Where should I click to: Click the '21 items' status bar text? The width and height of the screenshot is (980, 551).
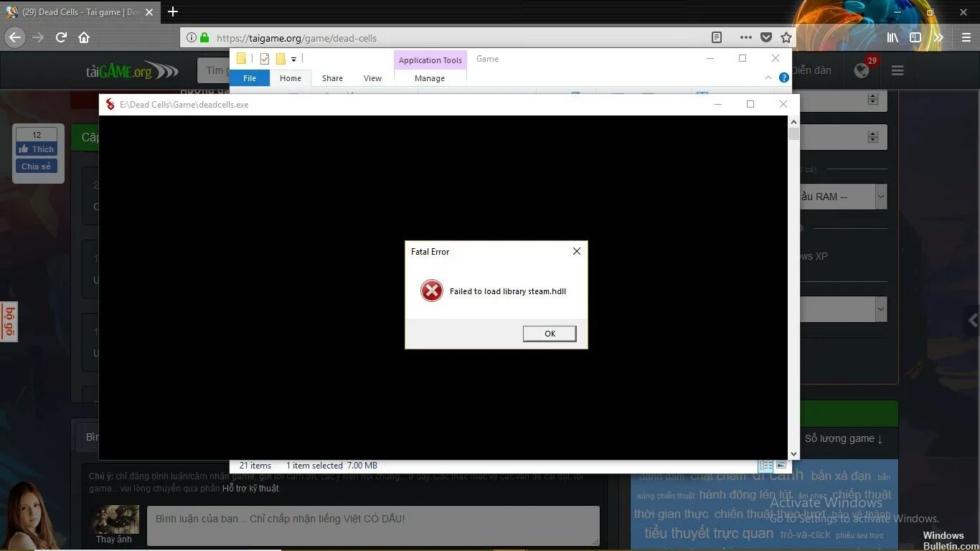coord(255,466)
